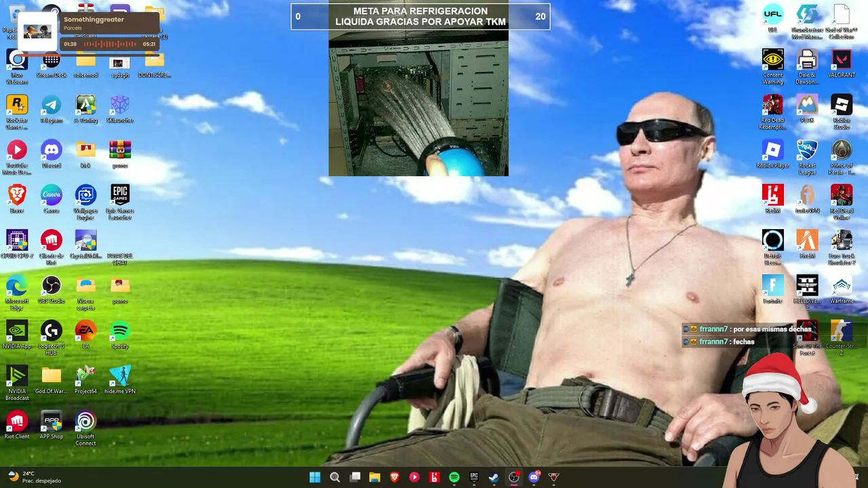
Task: Open Cliente de Riot desktop shortcut
Action: coord(52,248)
